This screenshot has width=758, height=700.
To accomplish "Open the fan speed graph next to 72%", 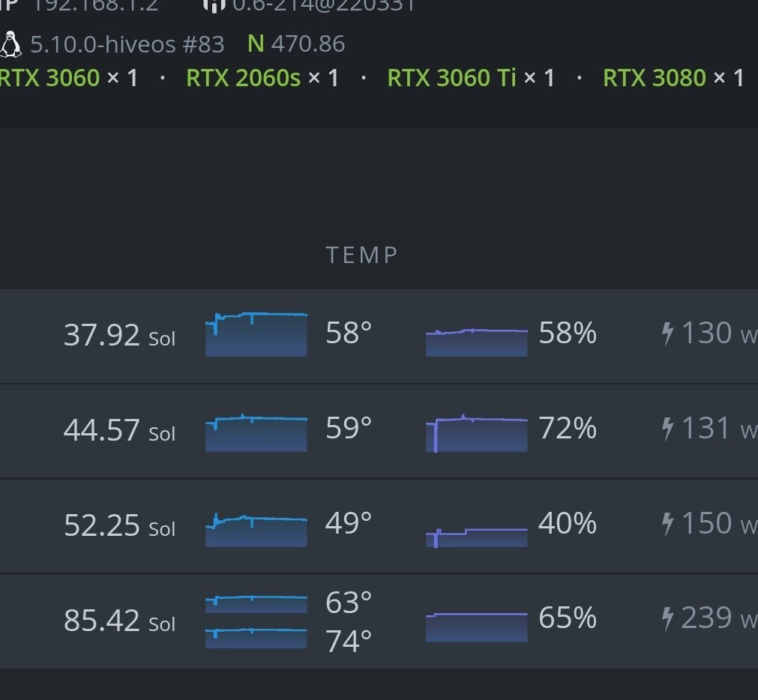I will point(477,433).
